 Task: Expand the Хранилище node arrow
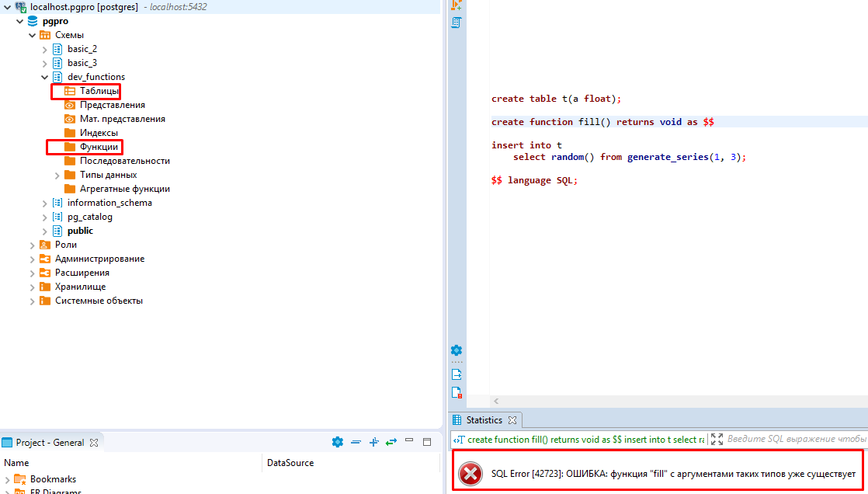click(32, 287)
